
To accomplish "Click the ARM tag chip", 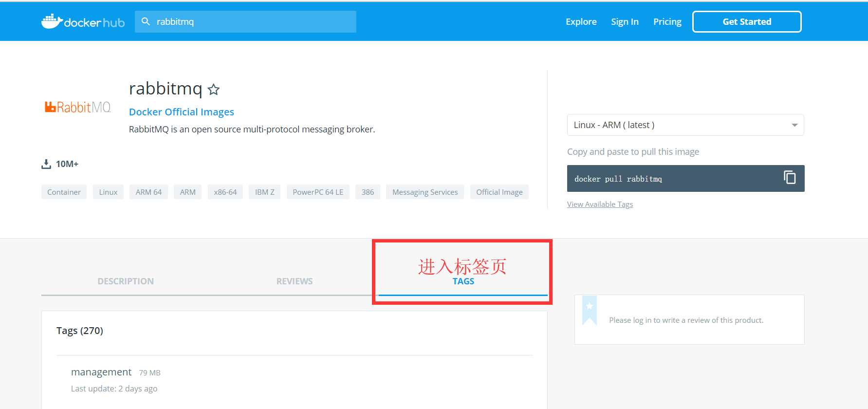I will coord(187,192).
